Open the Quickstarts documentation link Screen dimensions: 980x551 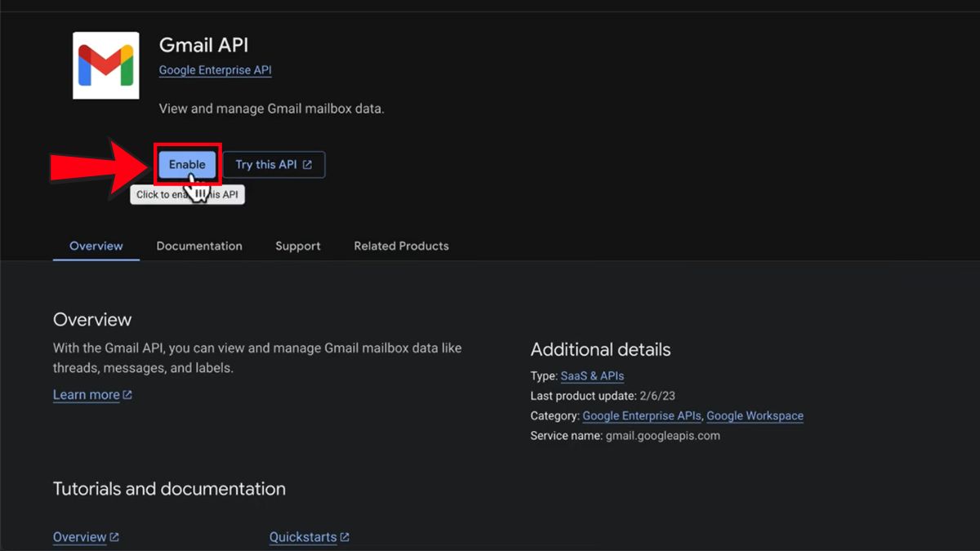(303, 537)
